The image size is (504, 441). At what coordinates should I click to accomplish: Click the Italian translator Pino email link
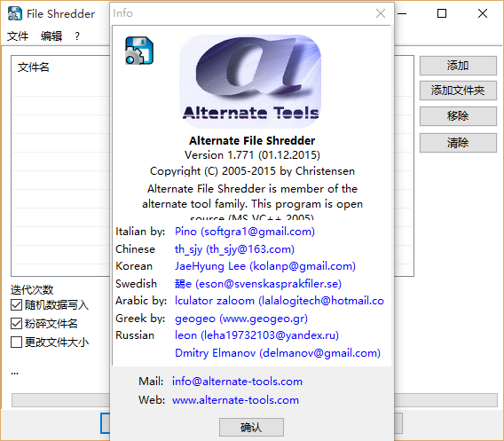point(245,232)
